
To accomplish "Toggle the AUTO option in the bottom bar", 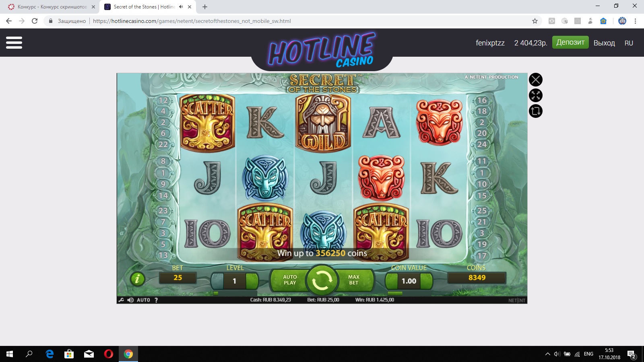I will (x=143, y=300).
